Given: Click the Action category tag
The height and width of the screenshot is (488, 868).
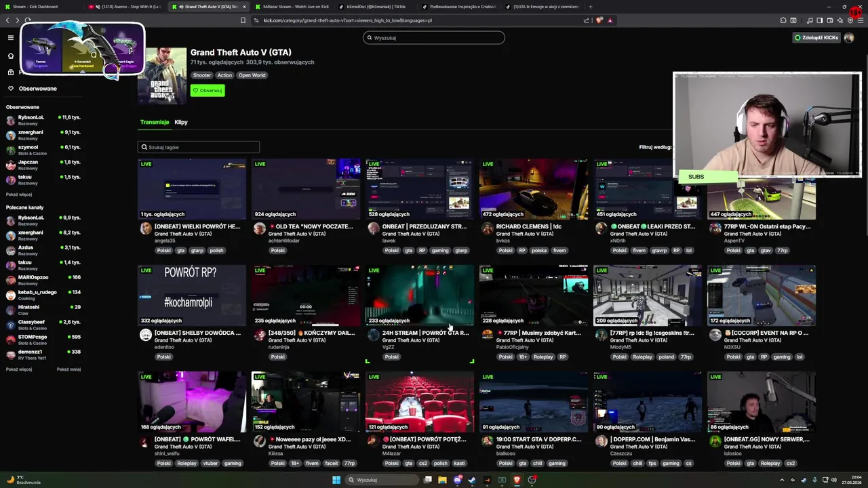Looking at the screenshot, I should (x=224, y=75).
